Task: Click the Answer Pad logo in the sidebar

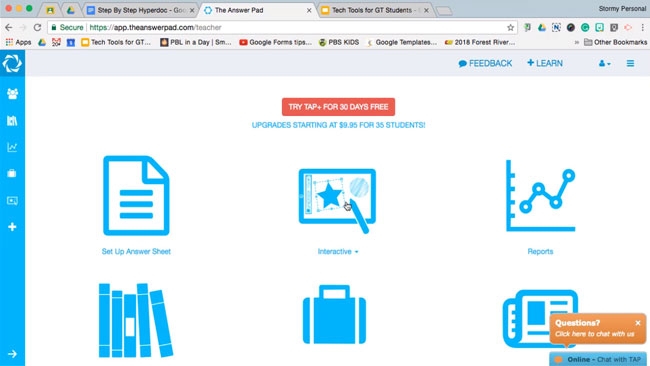Action: click(12, 63)
